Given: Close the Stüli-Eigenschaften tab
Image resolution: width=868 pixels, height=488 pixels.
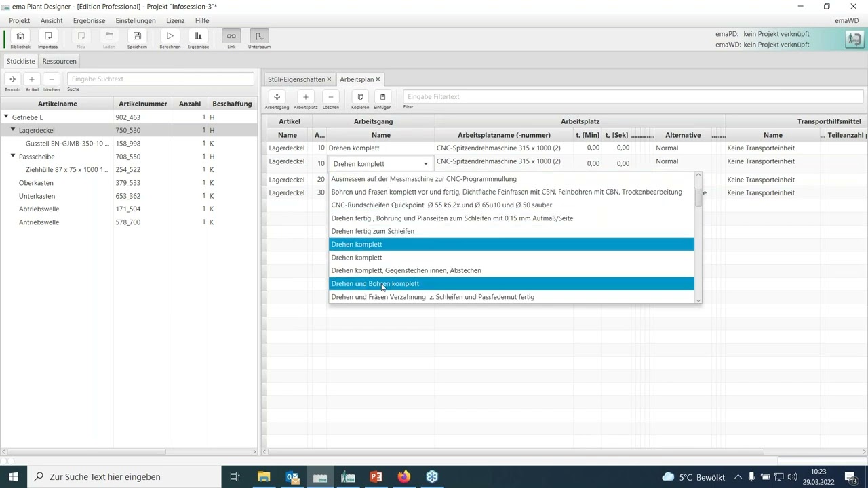Looking at the screenshot, I should [x=329, y=79].
